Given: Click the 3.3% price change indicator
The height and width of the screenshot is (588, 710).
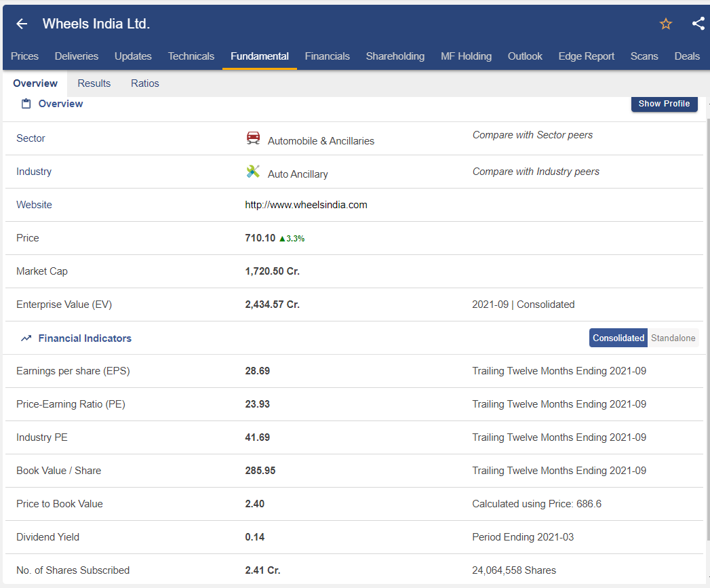Looking at the screenshot, I should pos(292,238).
